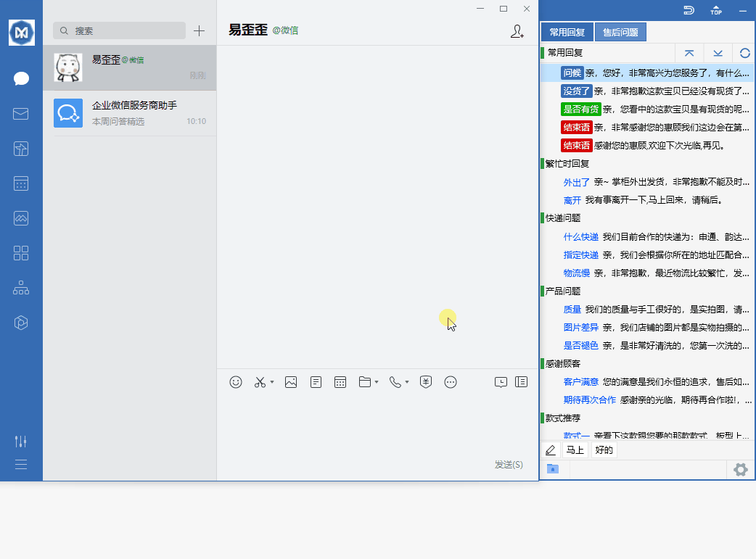Viewport: 756px width, 559px height.
Task: Click the pencil edit icon above quick phrases
Action: click(550, 450)
